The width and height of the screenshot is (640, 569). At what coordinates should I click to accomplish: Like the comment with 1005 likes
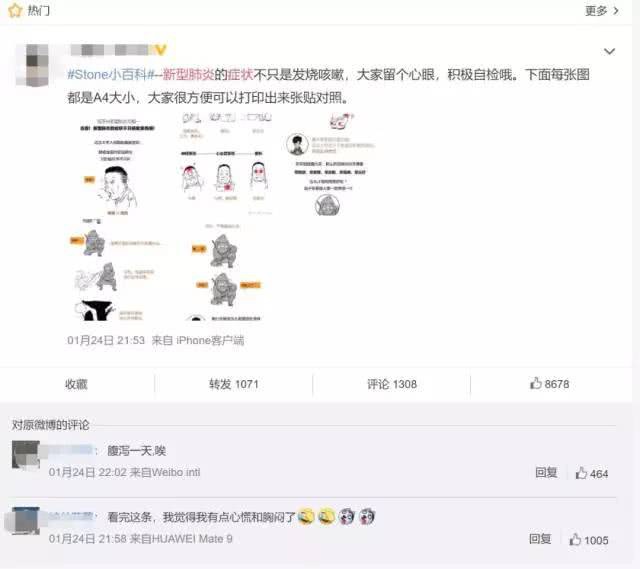pos(589,540)
